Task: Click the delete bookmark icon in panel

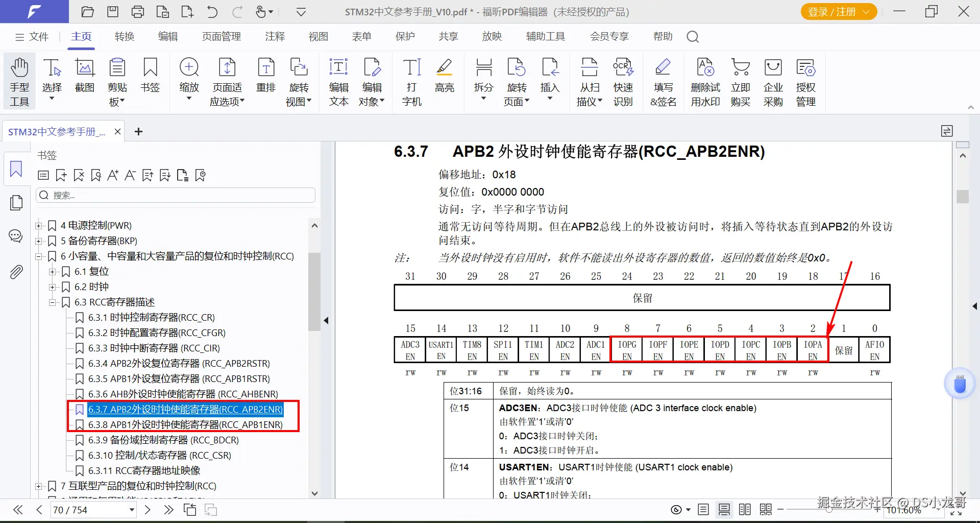Action: (x=79, y=176)
